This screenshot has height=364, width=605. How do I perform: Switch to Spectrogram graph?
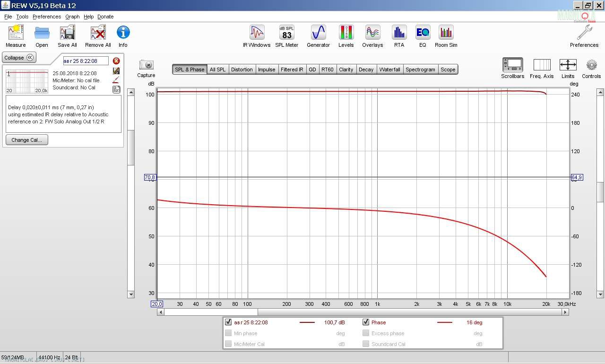click(420, 69)
